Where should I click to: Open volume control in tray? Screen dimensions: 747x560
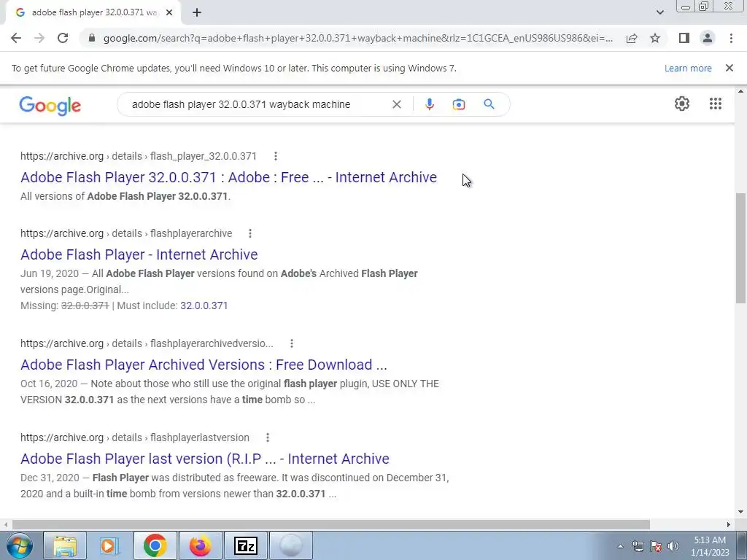tap(673, 546)
